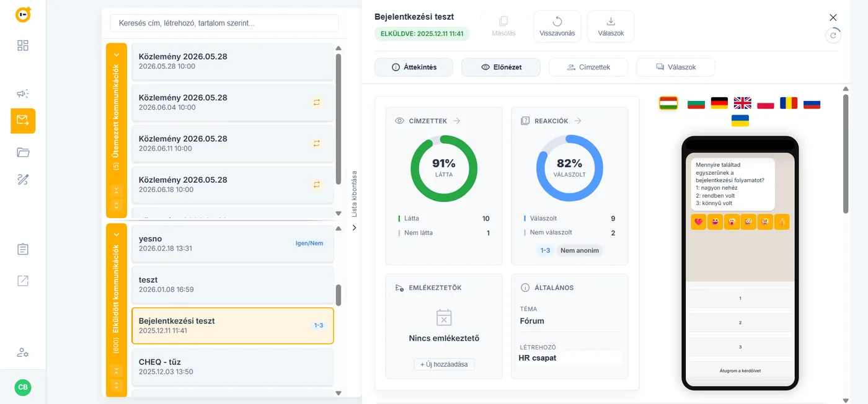Viewport: 868px width, 404px height.
Task: Open the folder icon in sidebar
Action: pyautogui.click(x=23, y=152)
